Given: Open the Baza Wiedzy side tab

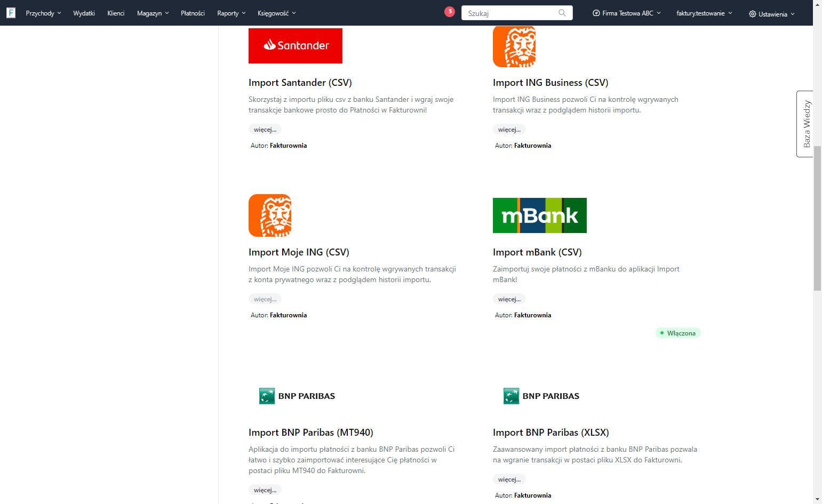Looking at the screenshot, I should (805, 124).
